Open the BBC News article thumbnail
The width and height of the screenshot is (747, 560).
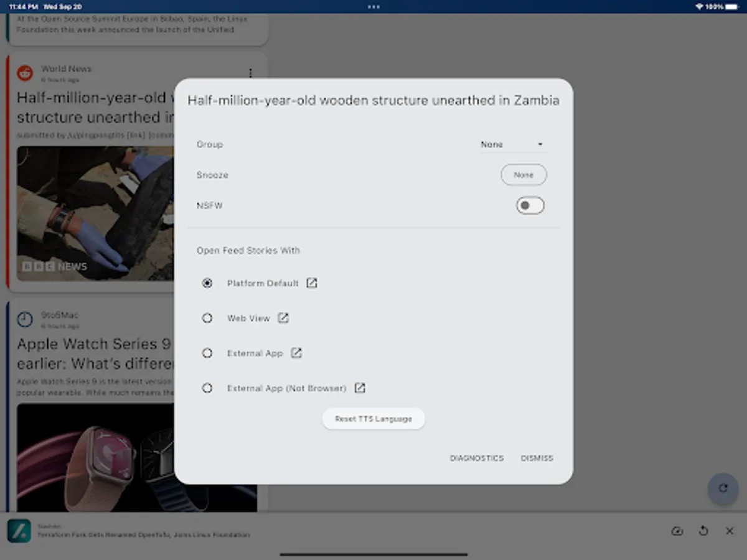pyautogui.click(x=95, y=213)
